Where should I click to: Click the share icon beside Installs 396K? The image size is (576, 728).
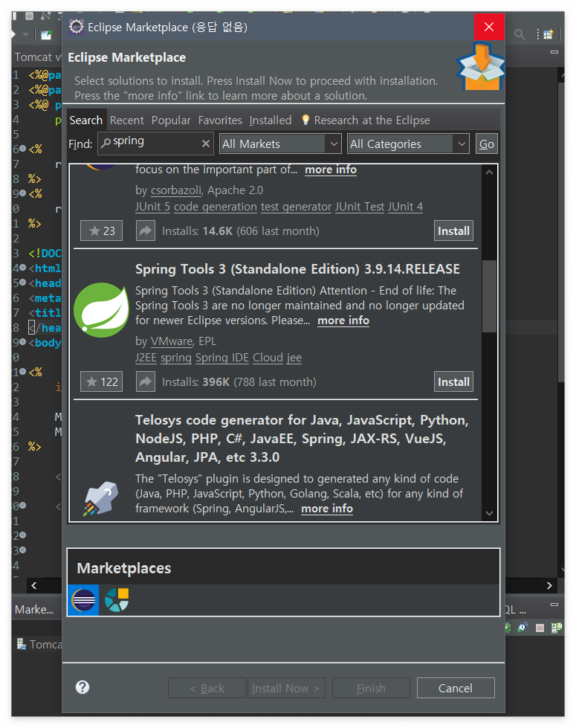(x=145, y=381)
